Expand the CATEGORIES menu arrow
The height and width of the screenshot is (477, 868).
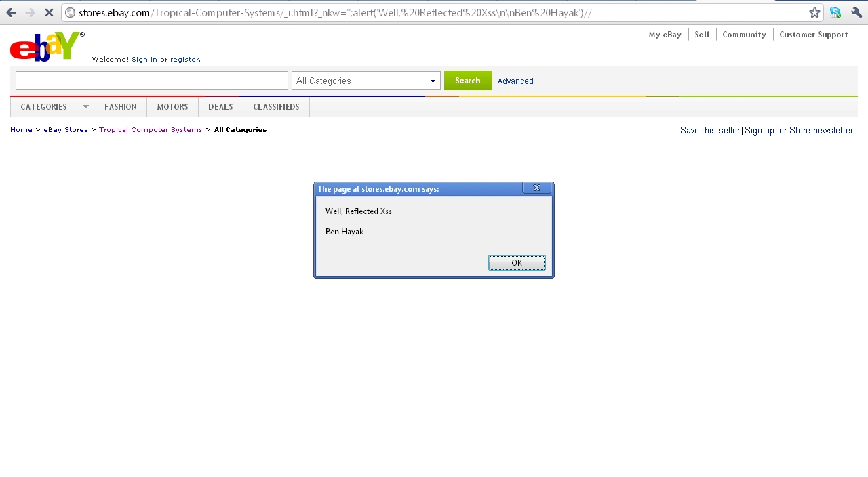point(85,106)
